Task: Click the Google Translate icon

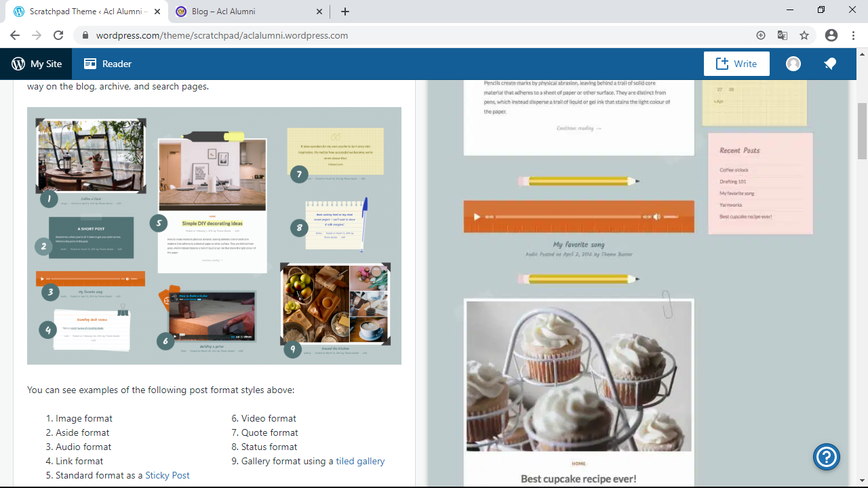Action: pyautogui.click(x=783, y=35)
